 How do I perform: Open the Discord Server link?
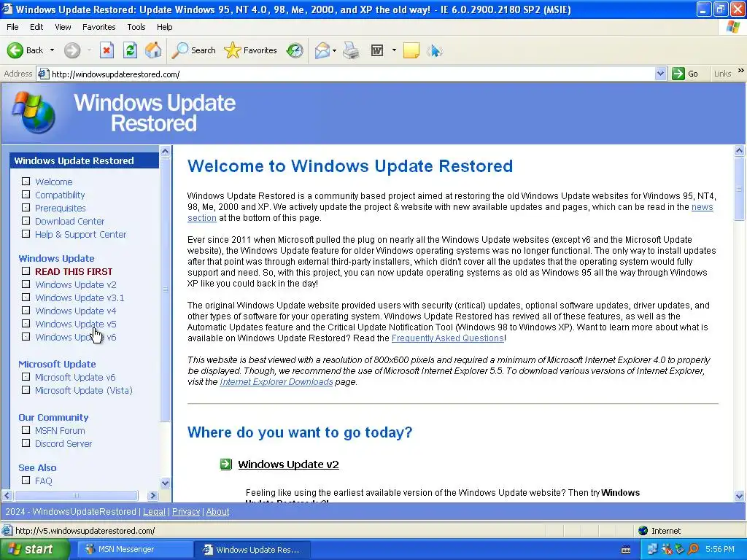click(63, 444)
